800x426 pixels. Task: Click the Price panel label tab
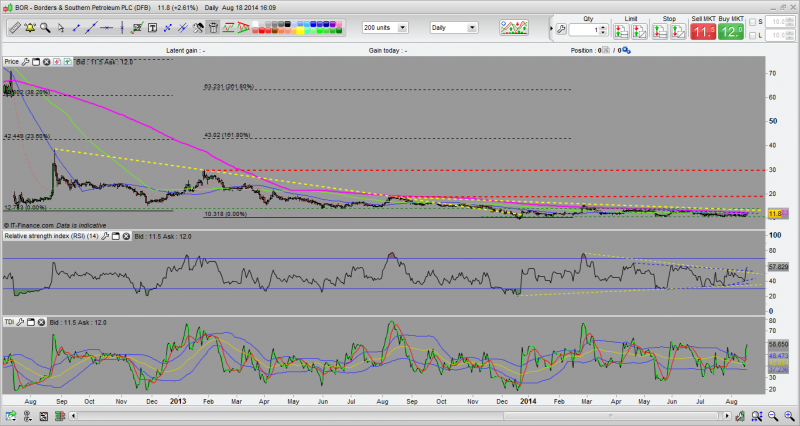pyautogui.click(x=12, y=62)
